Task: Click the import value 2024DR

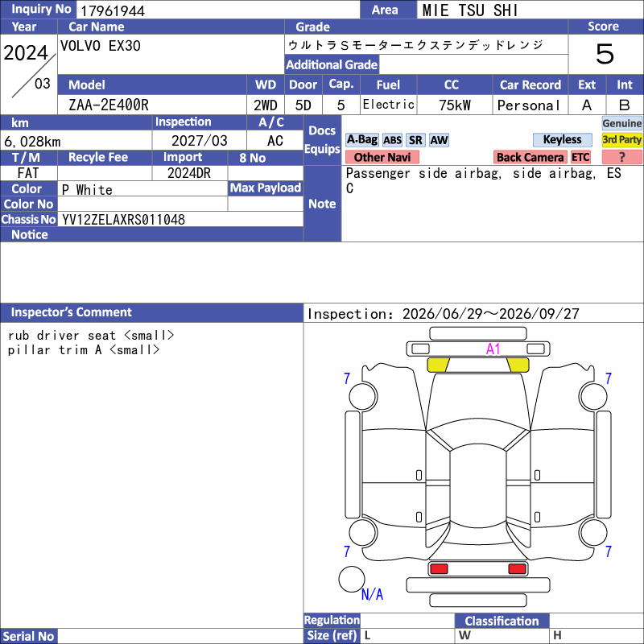Action: point(189,173)
